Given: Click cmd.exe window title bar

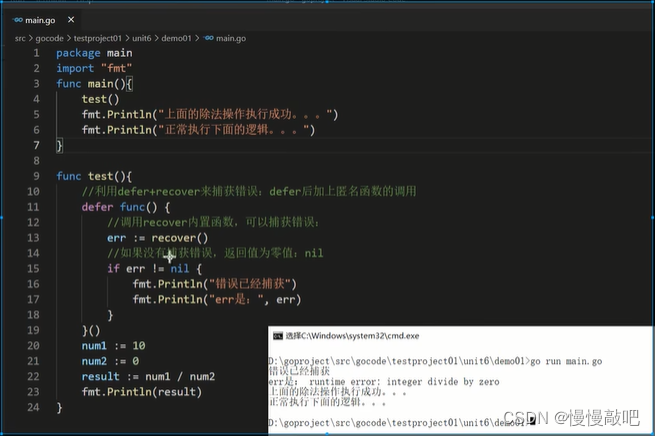Looking at the screenshot, I should 461,336.
